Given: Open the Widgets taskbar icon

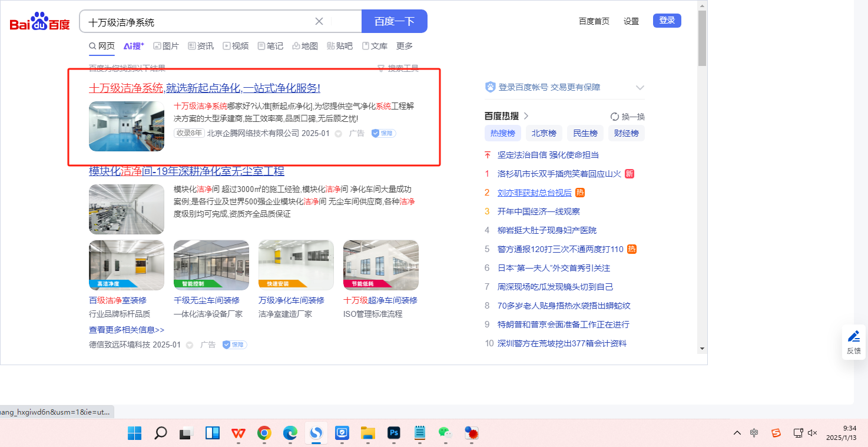Looking at the screenshot, I should [x=213, y=433].
